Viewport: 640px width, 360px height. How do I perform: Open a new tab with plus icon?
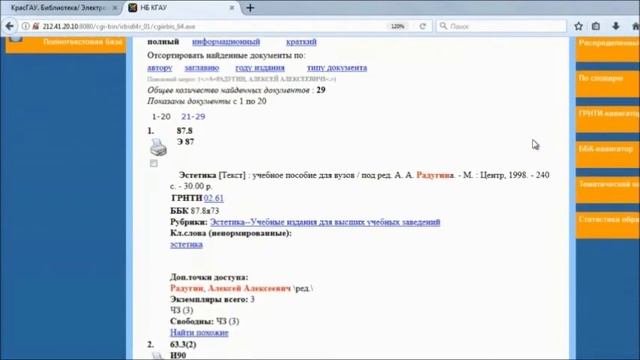250,8
